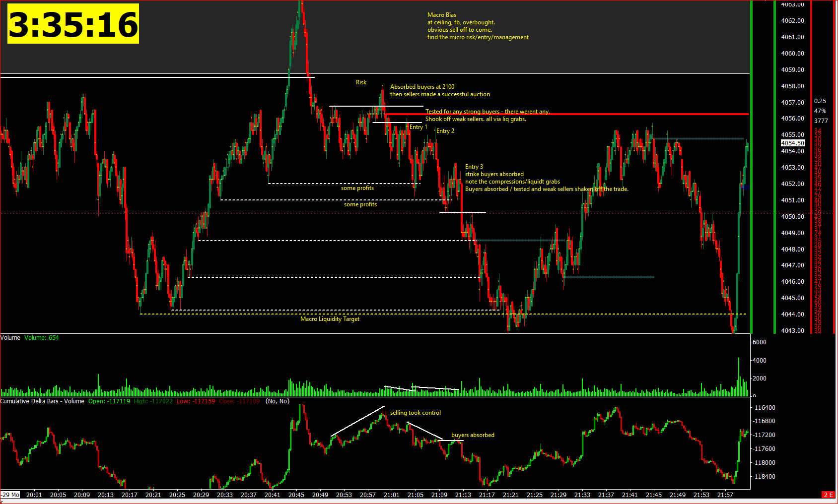Click the 4062.00 price axis label

793,21
